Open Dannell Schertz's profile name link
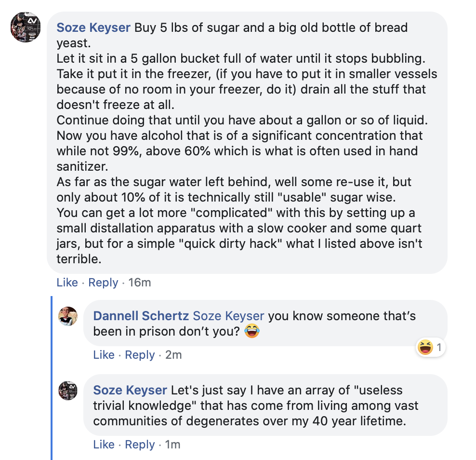476x460 pixels. (141, 316)
